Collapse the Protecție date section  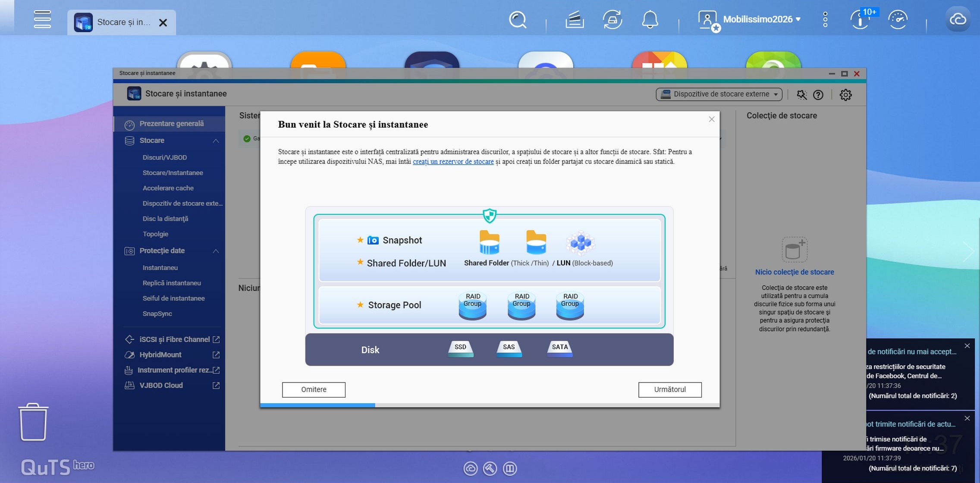click(216, 251)
